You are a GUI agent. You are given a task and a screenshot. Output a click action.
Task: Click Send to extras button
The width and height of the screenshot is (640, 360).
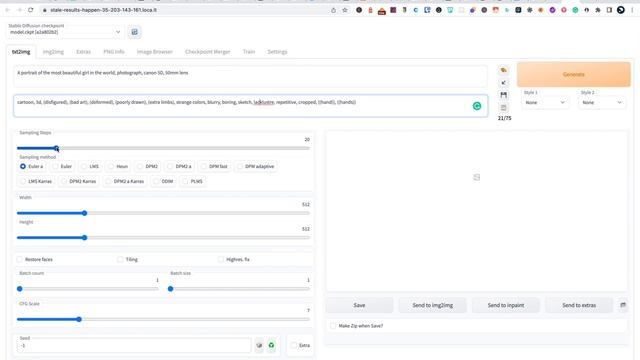tap(579, 305)
